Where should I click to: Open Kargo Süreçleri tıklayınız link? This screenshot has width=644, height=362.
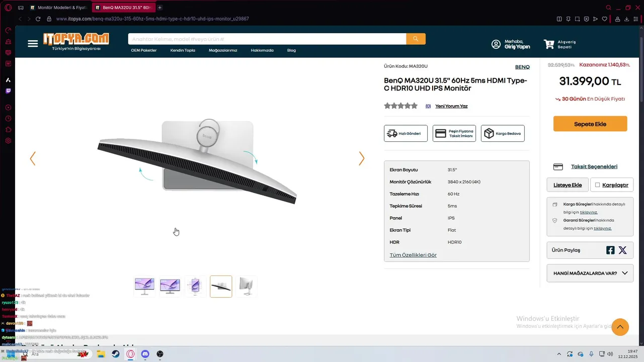click(x=589, y=212)
